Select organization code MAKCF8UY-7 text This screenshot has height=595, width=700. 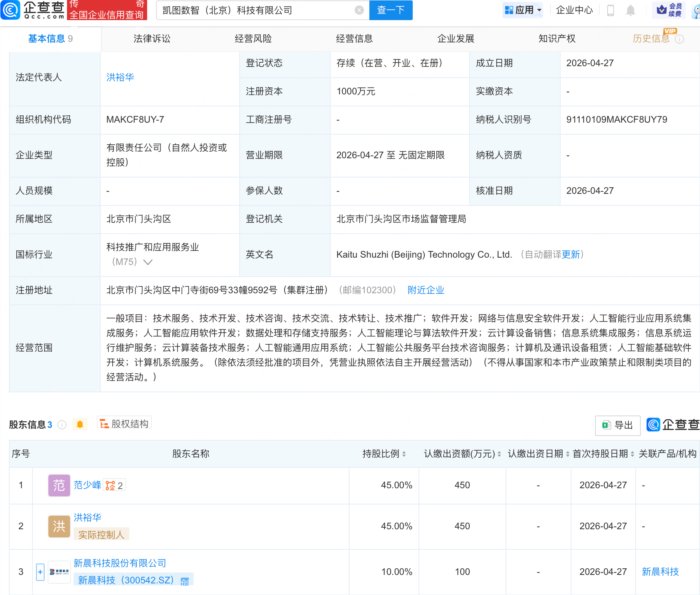click(x=135, y=120)
